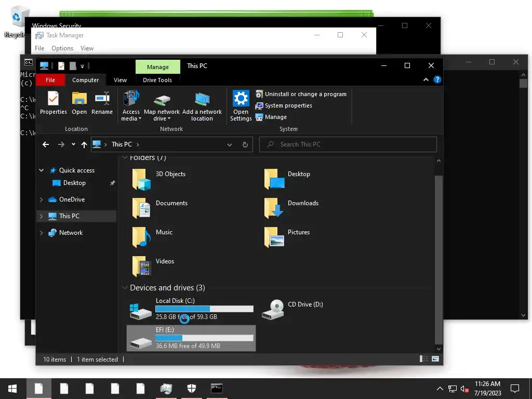Viewport: 532px width, 399px height.
Task: Expand the OneDrive tree node
Action: tap(42, 199)
